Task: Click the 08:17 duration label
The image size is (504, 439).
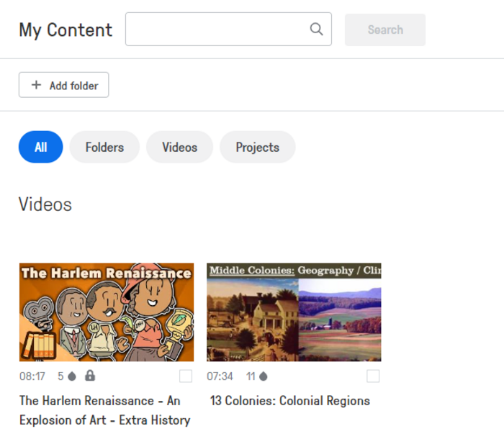Action: [x=32, y=376]
